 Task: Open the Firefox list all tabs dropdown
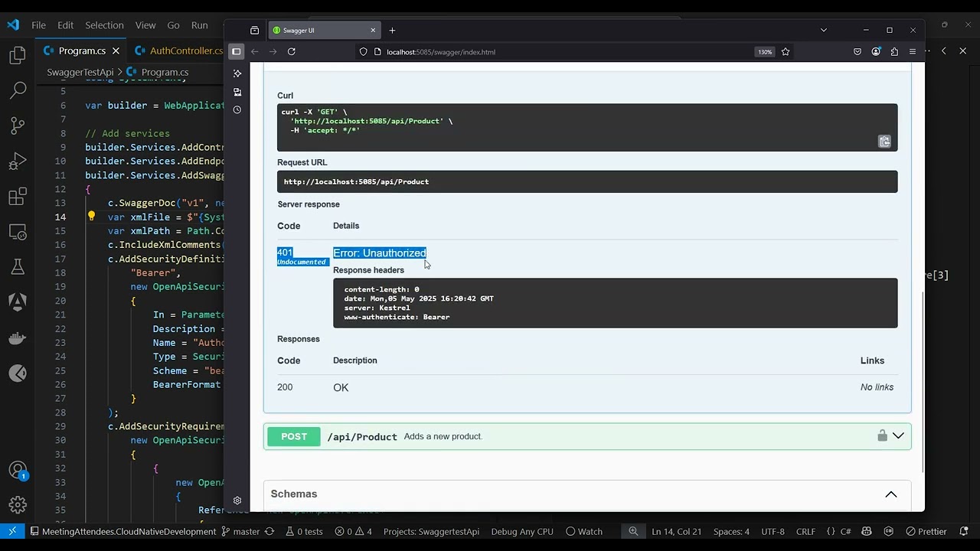pos(824,30)
